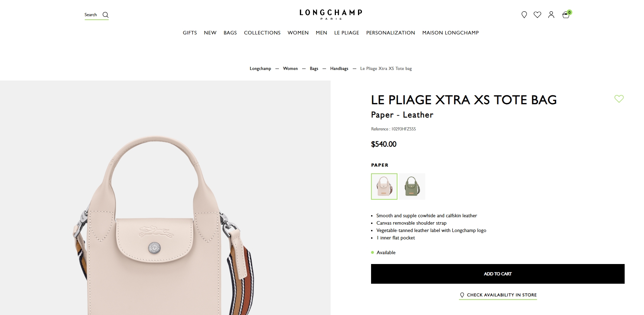The height and width of the screenshot is (315, 644).
Task: Go to Women breadcrumb link
Action: click(290, 69)
